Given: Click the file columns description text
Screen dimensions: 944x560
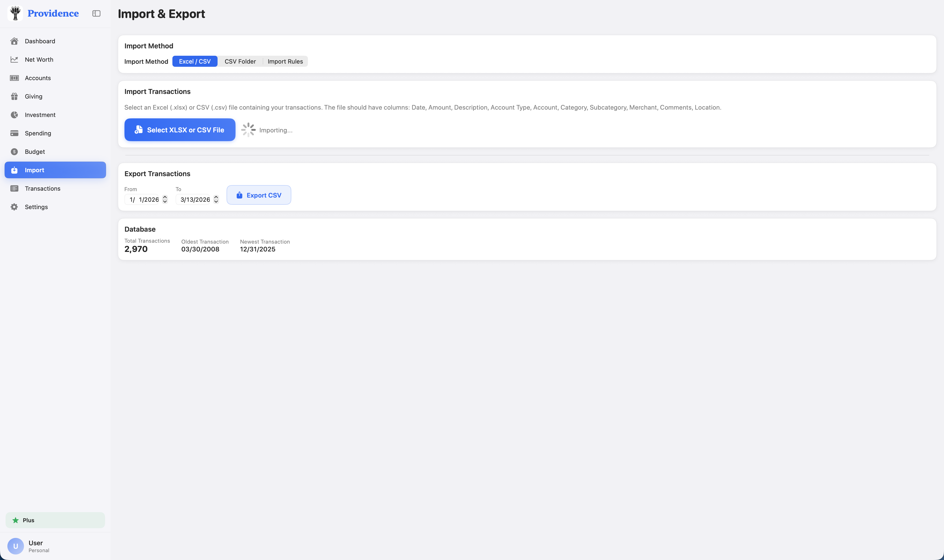Looking at the screenshot, I should coord(422,108).
